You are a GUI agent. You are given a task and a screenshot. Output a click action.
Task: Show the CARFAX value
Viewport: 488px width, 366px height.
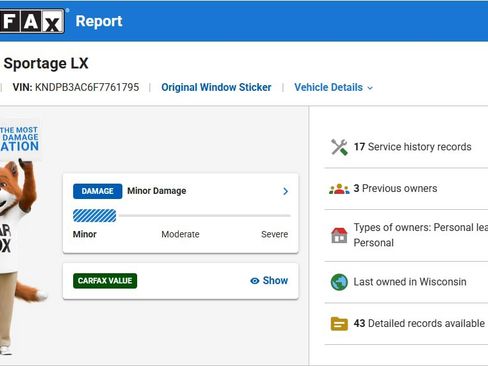[x=269, y=281]
